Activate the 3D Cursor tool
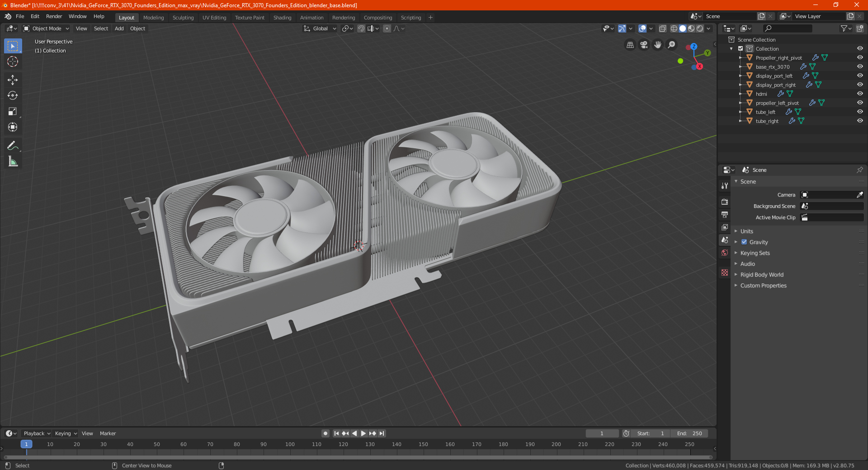Screen dimensions: 868x470 [13, 61]
